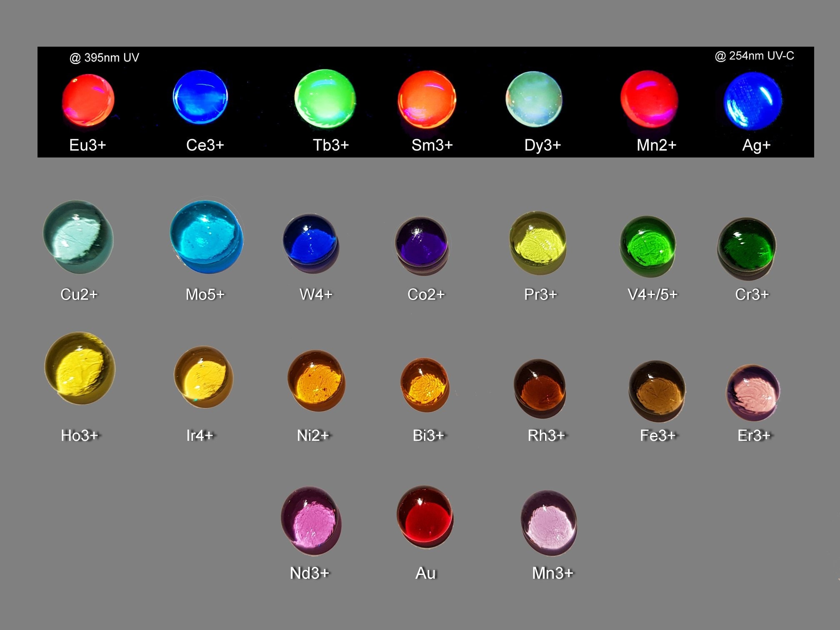The height and width of the screenshot is (630, 840).
Task: Click the '@ 254nm UV-C' caption text
Action: [x=754, y=56]
